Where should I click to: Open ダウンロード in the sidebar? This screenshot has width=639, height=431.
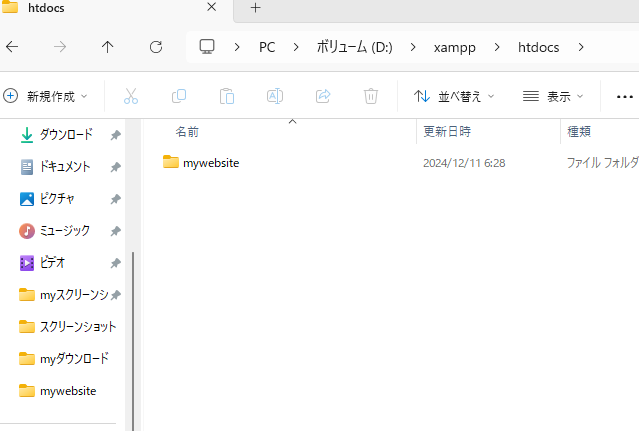point(66,134)
